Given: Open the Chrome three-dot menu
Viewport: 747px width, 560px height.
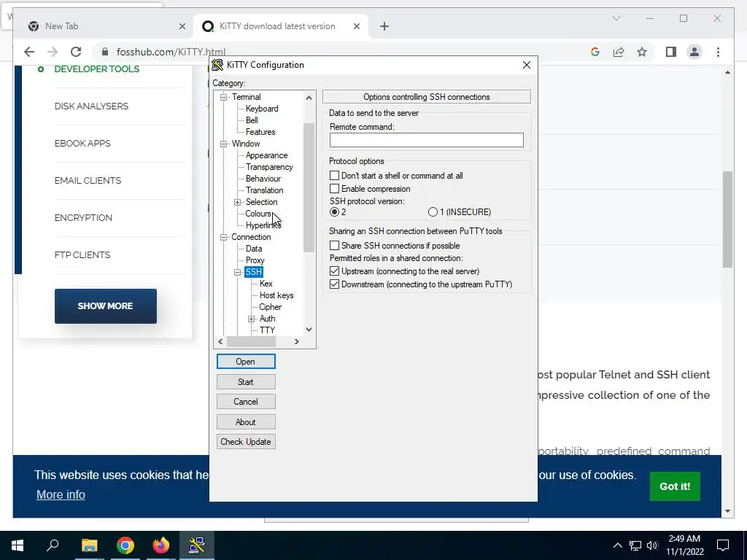Looking at the screenshot, I should [x=718, y=52].
